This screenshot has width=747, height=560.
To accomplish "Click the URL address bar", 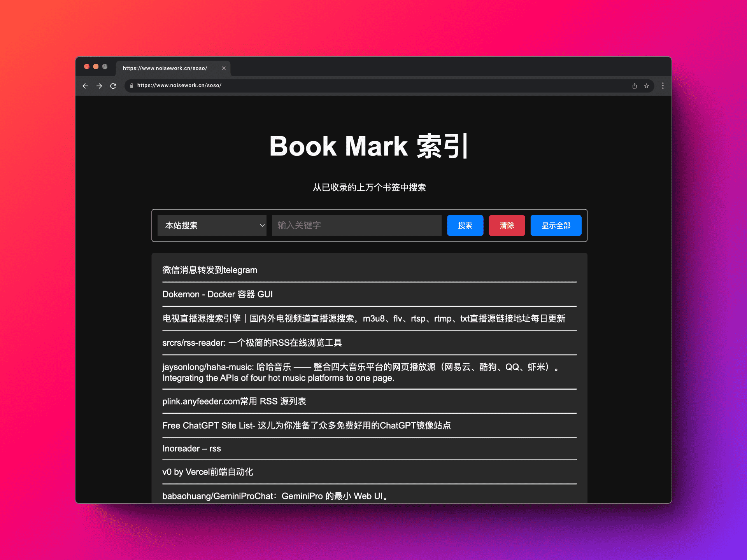I will 350,86.
